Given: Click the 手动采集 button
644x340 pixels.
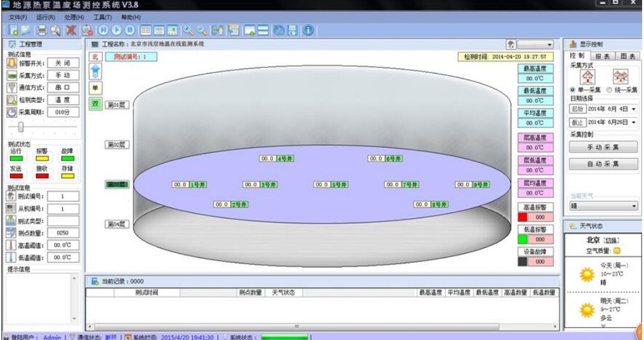Looking at the screenshot, I should click(603, 147).
